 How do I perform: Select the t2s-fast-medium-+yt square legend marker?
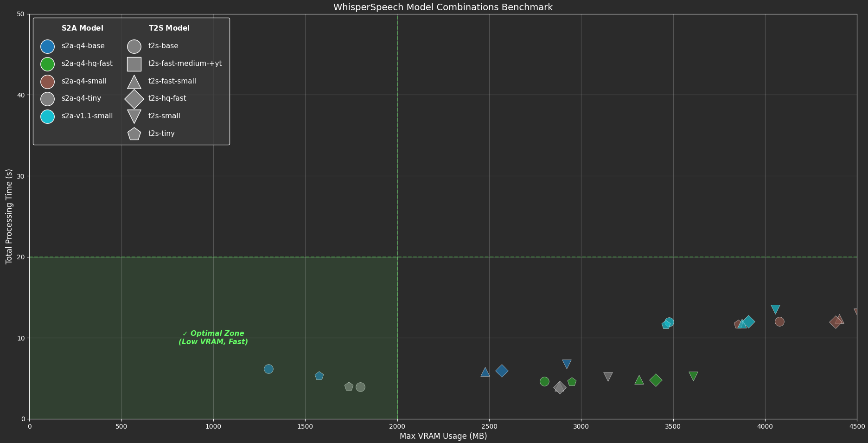coord(134,64)
